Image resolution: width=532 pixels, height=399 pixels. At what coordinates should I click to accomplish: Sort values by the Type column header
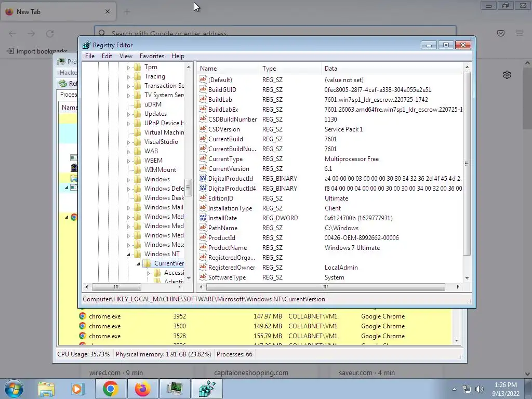point(290,69)
